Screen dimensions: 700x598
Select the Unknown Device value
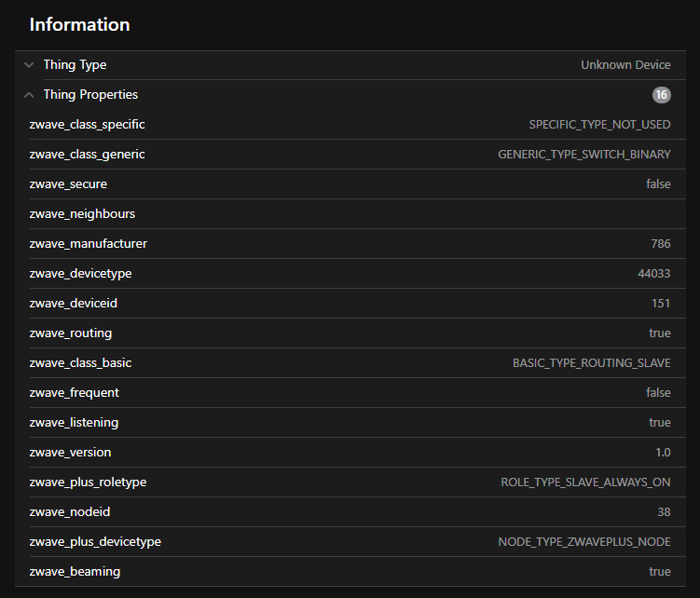625,65
